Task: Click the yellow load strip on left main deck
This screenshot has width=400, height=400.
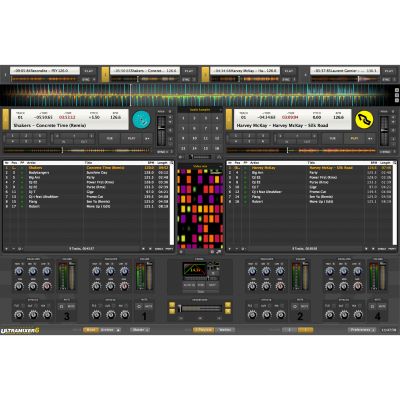Action: (x=6, y=119)
